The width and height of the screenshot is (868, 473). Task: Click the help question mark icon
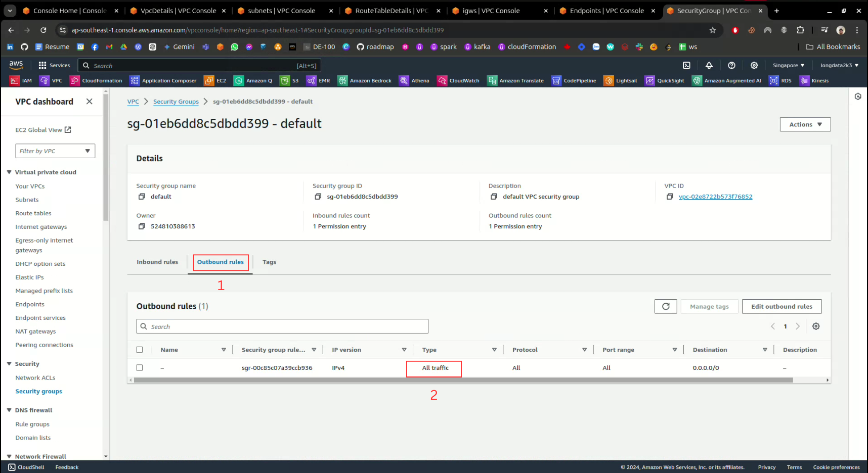[x=731, y=65]
